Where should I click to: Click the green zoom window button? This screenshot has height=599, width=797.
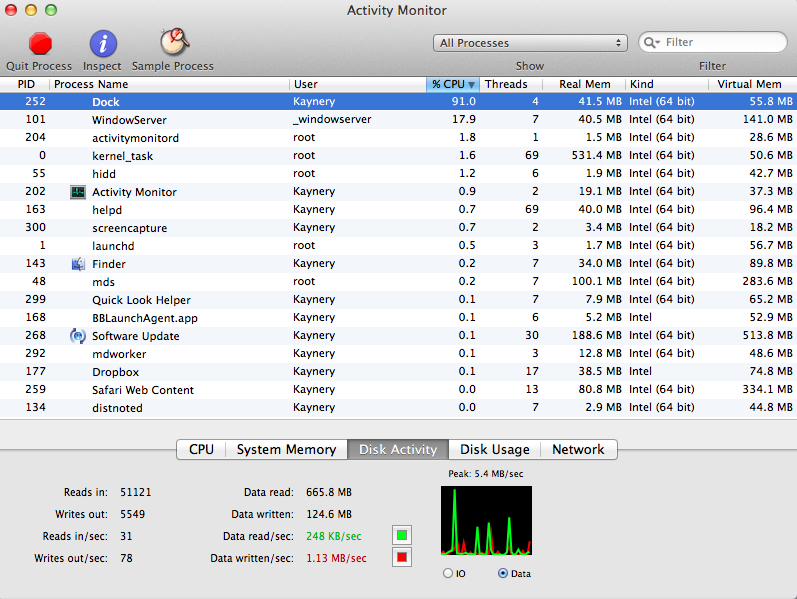tap(51, 10)
